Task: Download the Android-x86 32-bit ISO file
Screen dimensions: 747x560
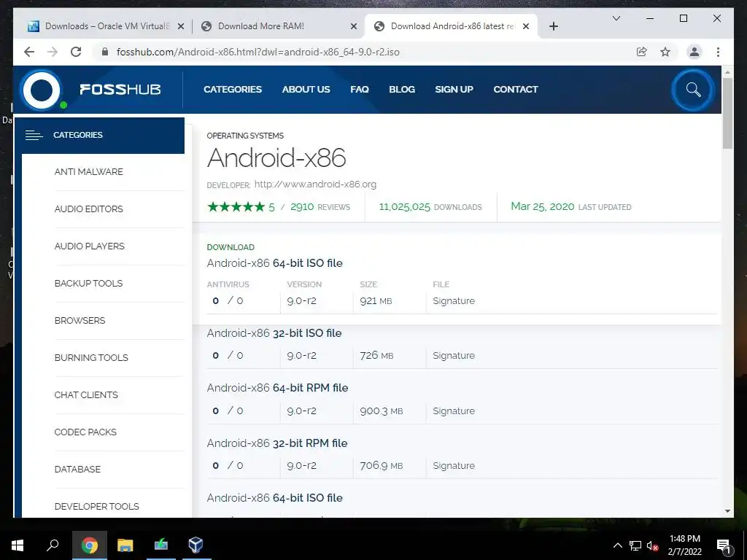Action: (x=274, y=332)
